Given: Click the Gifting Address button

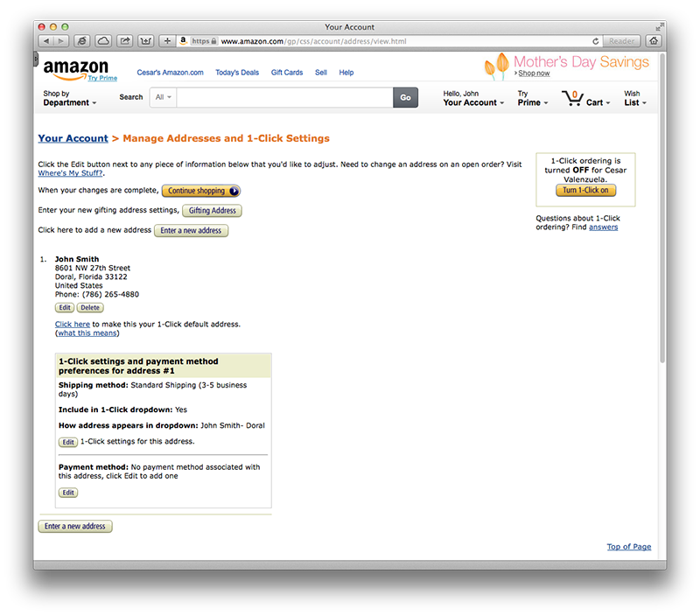Looking at the screenshot, I should click(212, 211).
